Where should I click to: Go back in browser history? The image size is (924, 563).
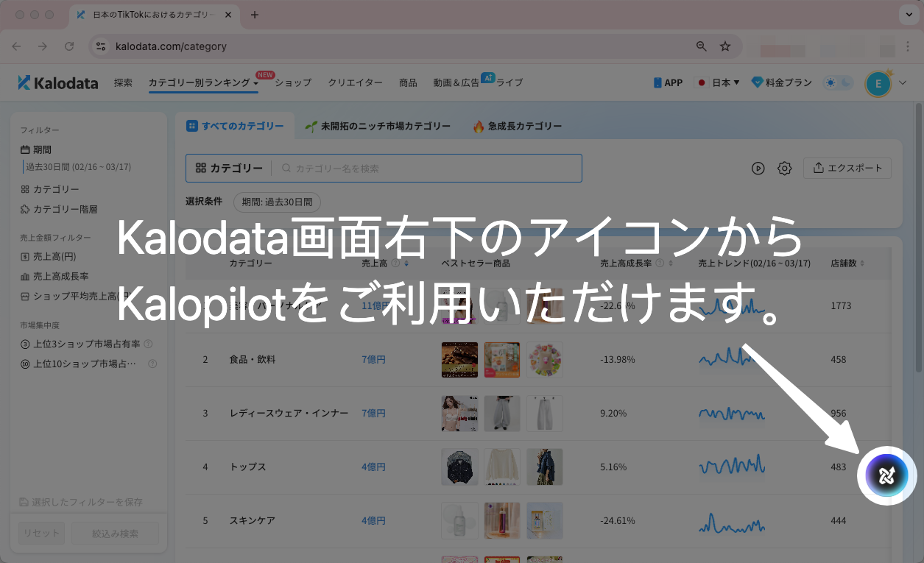17,46
